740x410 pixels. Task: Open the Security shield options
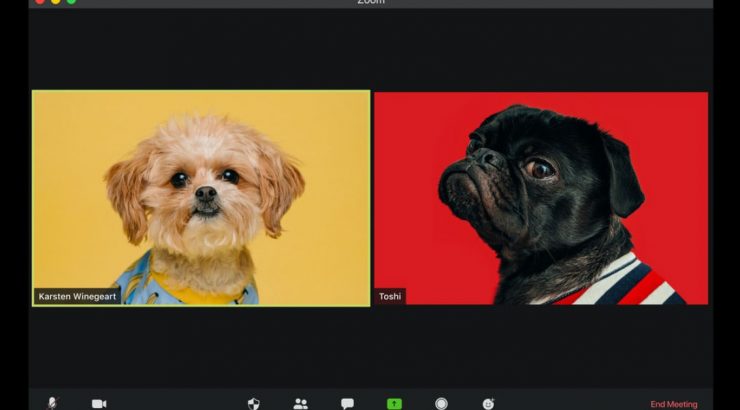click(x=253, y=403)
